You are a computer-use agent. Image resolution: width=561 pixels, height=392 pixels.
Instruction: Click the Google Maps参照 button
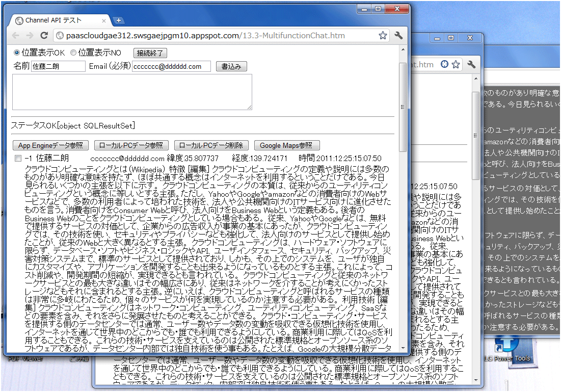coord(286,145)
